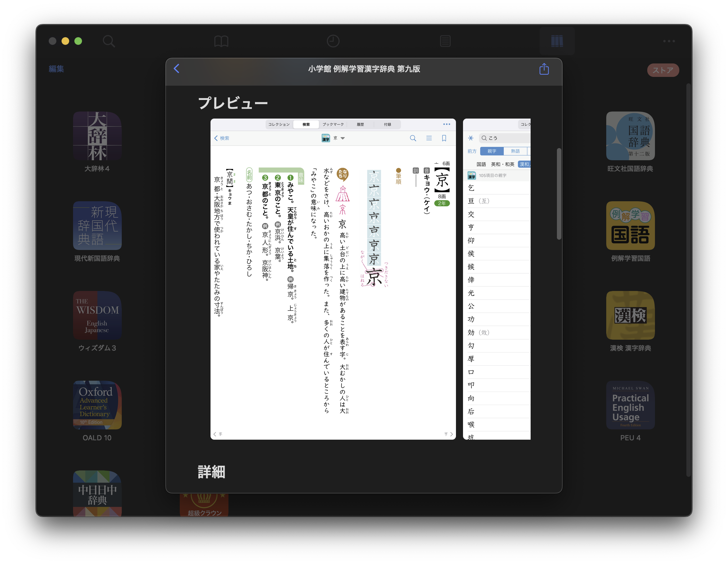Open the 現代新国語辞典 dictionary icon
The image size is (728, 564).
click(x=97, y=225)
